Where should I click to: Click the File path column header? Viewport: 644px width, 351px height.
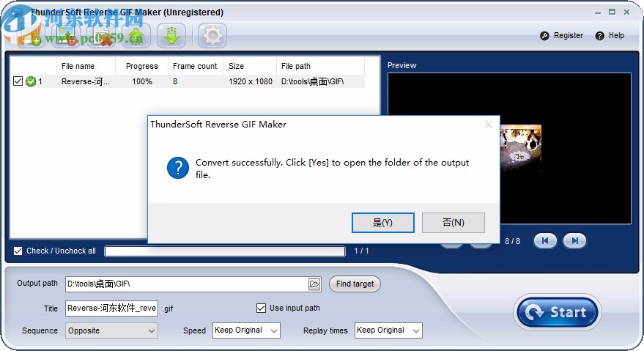click(320, 66)
